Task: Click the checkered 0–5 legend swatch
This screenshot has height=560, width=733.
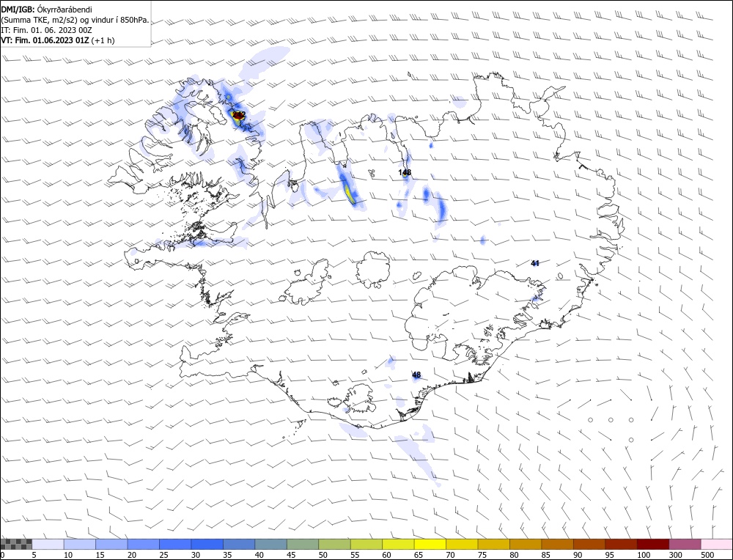Action: [16, 544]
